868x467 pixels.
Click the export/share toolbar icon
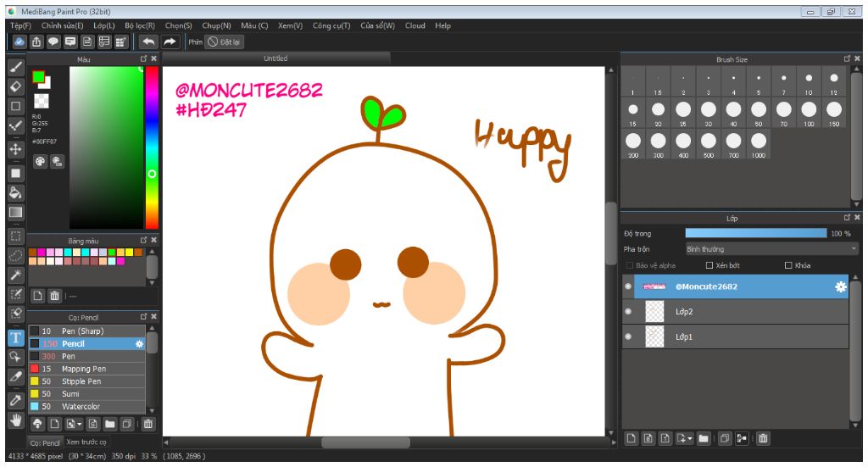(x=36, y=42)
